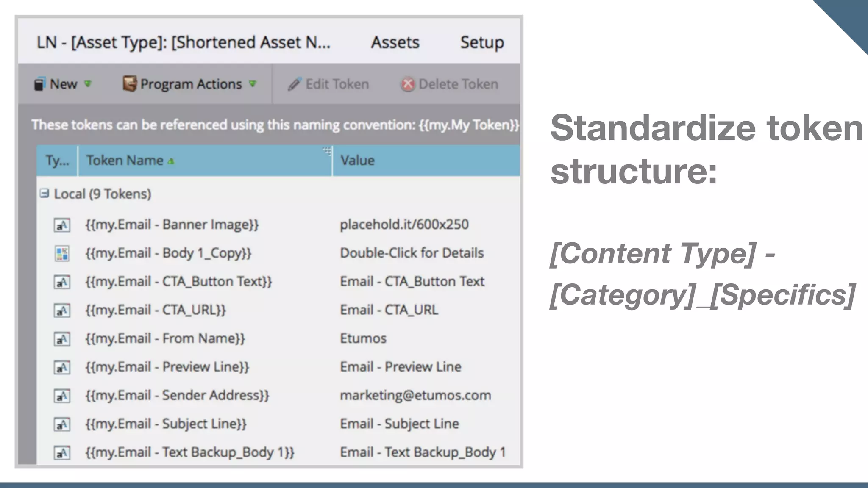The width and height of the screenshot is (868, 488).
Task: Click token icon for CTA_URL row
Action: 62,311
